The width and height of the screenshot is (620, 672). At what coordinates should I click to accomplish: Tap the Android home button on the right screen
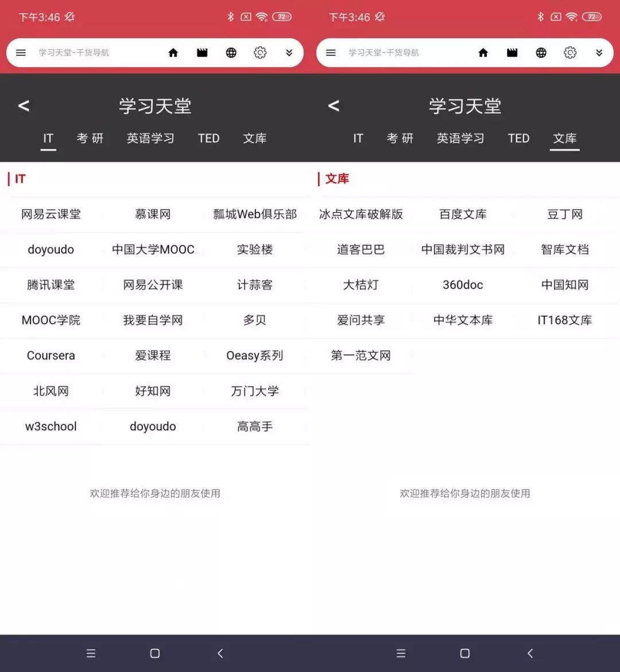[x=465, y=653]
